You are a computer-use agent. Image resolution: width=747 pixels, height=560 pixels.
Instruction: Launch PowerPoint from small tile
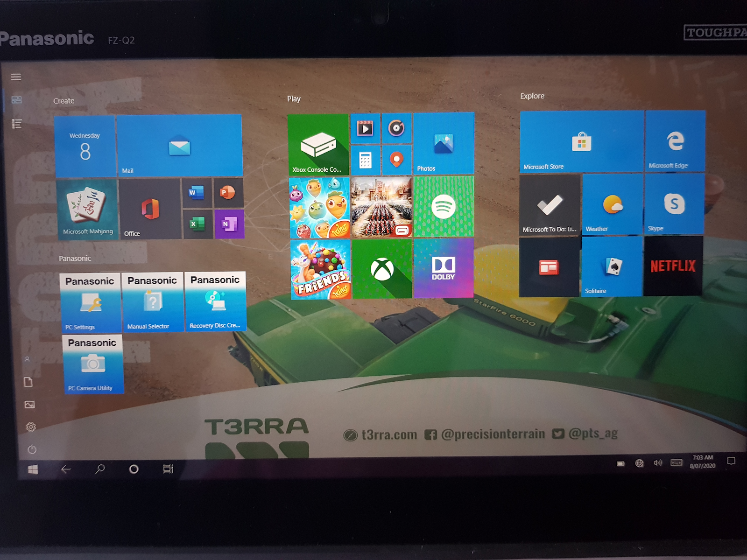228,192
